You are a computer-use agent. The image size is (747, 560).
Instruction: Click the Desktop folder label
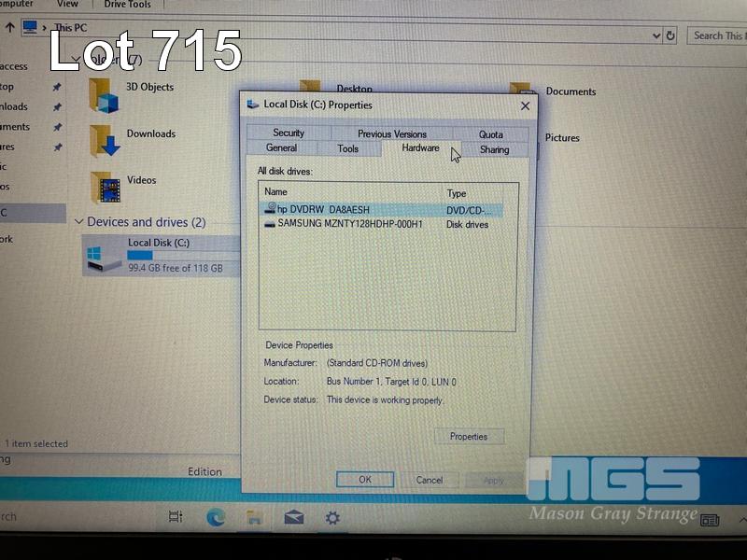pyautogui.click(x=355, y=89)
